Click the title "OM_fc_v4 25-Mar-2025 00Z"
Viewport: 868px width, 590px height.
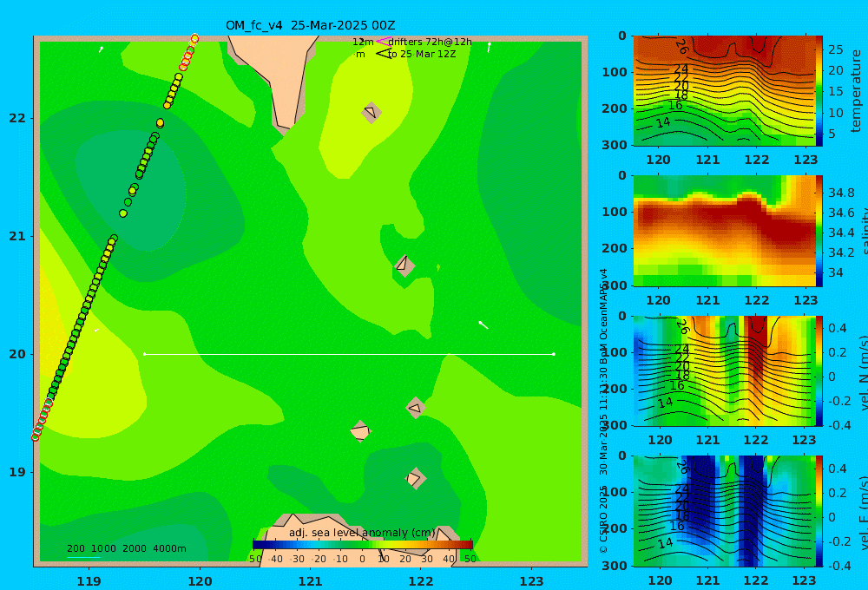click(310, 25)
